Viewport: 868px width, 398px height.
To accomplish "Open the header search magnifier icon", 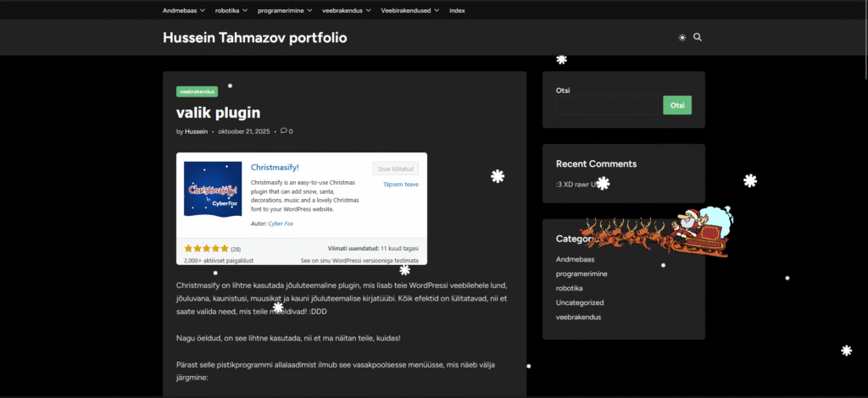I will tap(698, 38).
